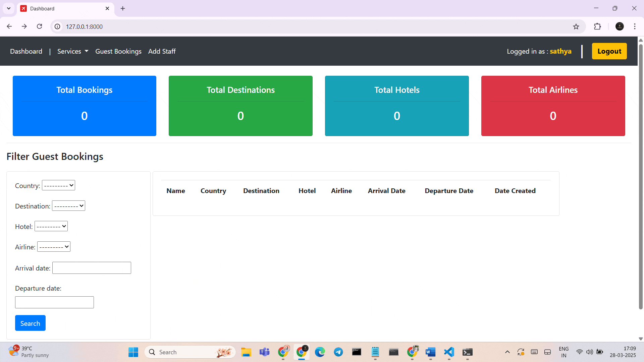Reload the dashboard page

tap(39, 26)
